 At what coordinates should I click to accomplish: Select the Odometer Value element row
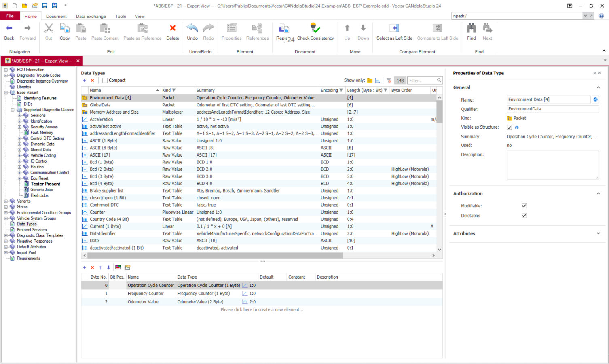tap(262, 302)
